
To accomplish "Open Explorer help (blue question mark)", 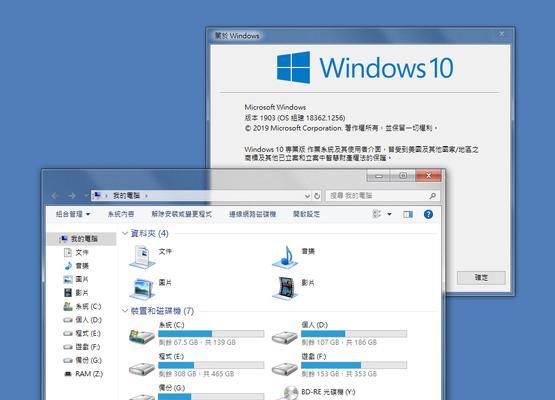I will (x=428, y=214).
